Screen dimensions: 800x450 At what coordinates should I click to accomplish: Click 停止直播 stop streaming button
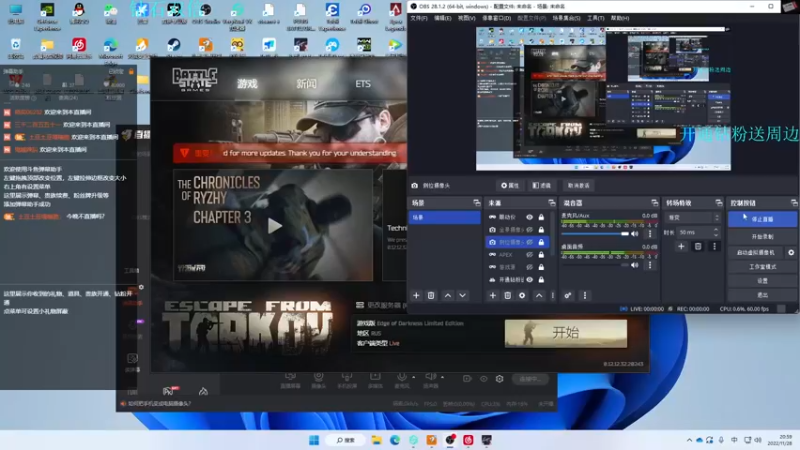point(762,219)
